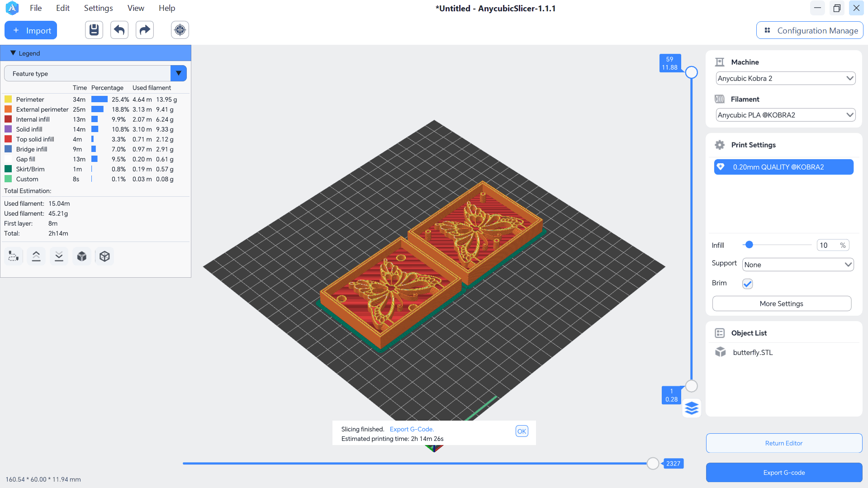The height and width of the screenshot is (488, 868).
Task: Click More Settings button
Action: (782, 303)
